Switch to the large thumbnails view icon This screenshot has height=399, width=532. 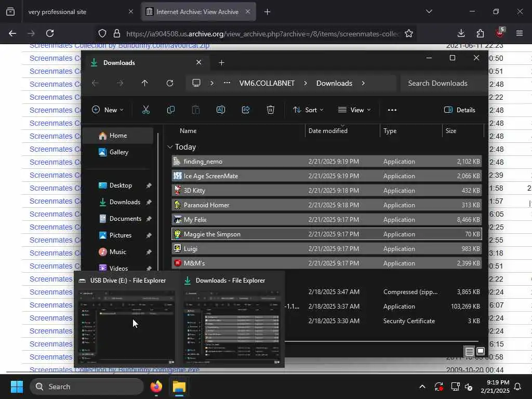pos(481,351)
